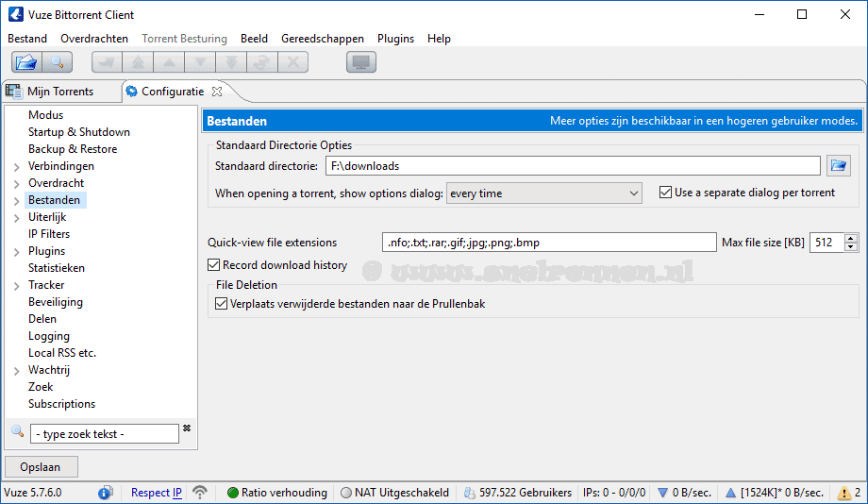The image size is (868, 504).
Task: Click the download speed down-arrow icon
Action: coord(662,493)
